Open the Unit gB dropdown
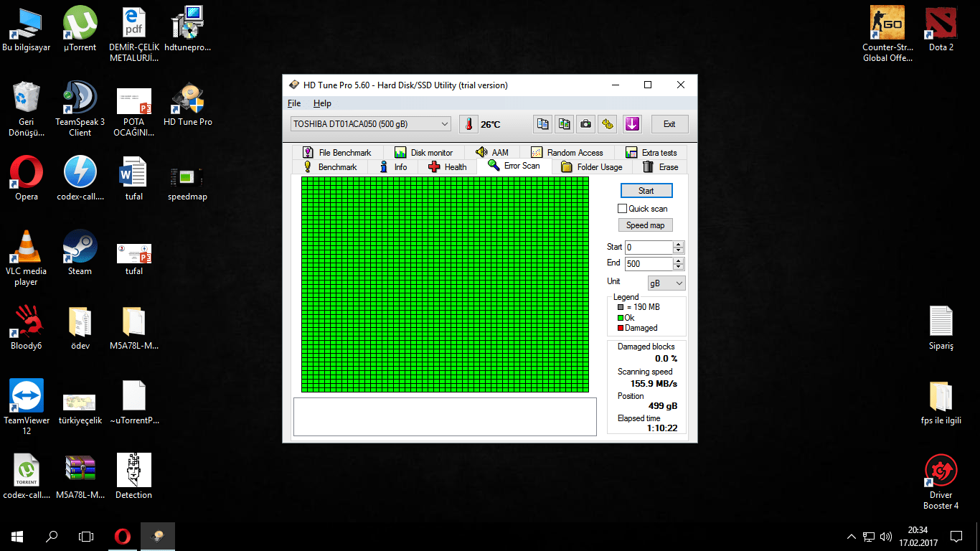 [666, 283]
